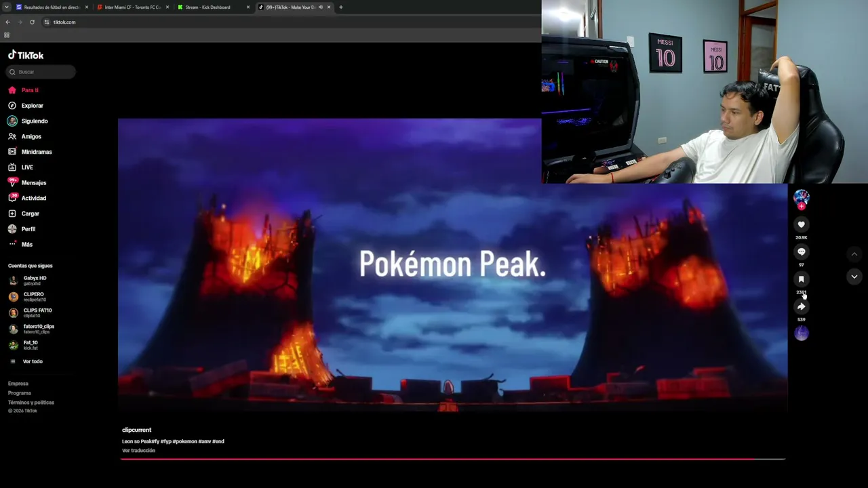The width and height of the screenshot is (868, 488).
Task: Open the Siguiendo feed
Action: click(35, 121)
